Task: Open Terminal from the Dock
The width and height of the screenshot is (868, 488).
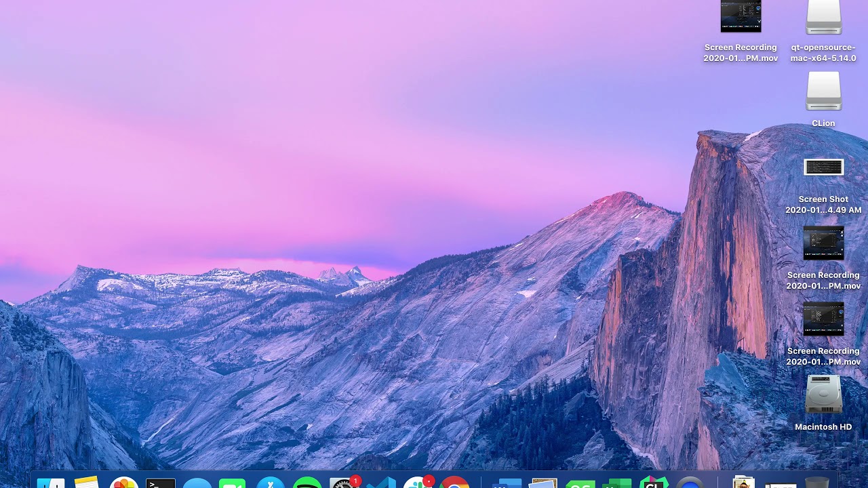Action: coord(161,483)
